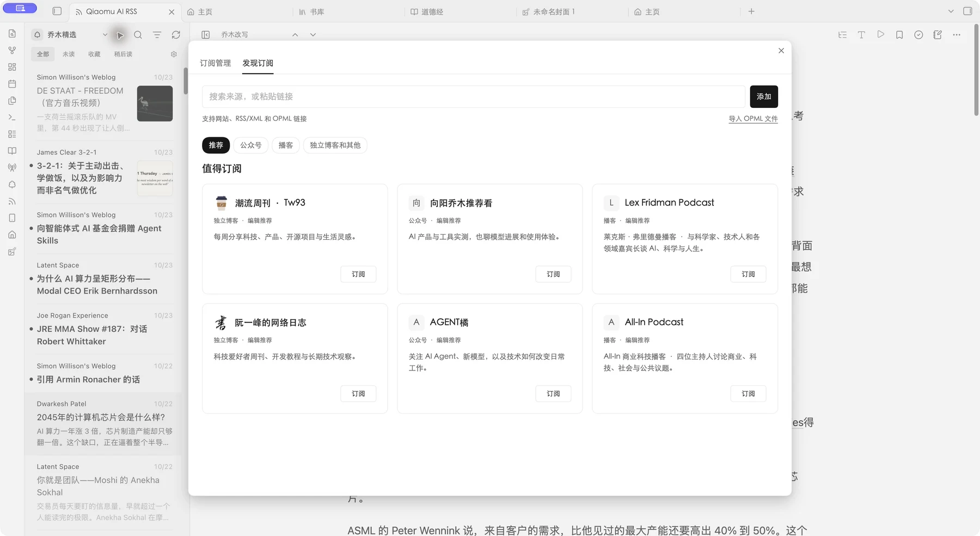Open the tab list chevron in the tab bar

[x=951, y=11]
